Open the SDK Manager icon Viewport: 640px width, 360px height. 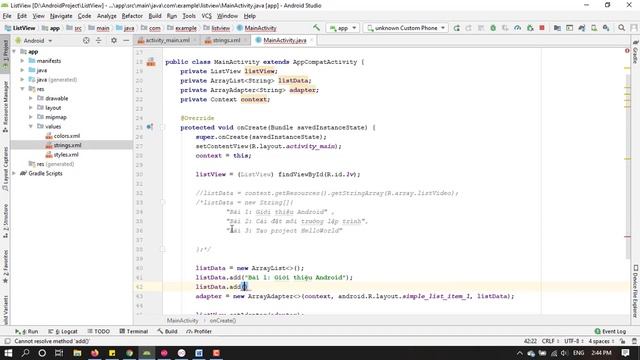click(606, 28)
